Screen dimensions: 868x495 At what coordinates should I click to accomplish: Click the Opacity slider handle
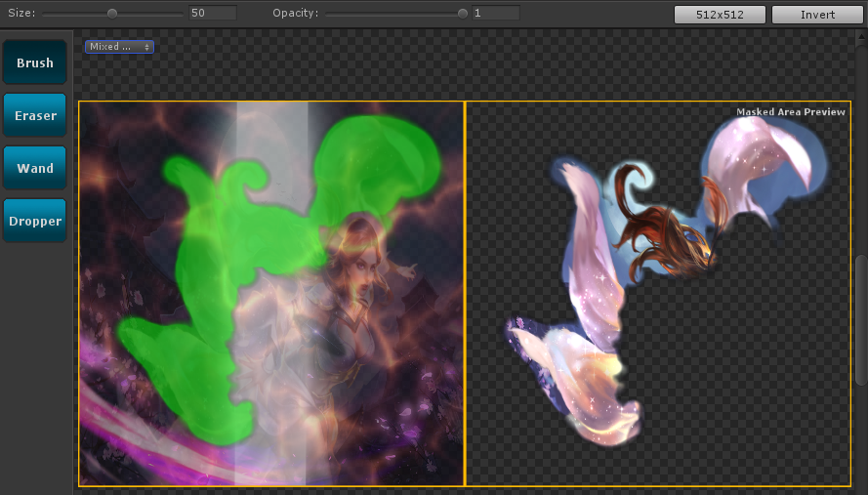coord(463,14)
